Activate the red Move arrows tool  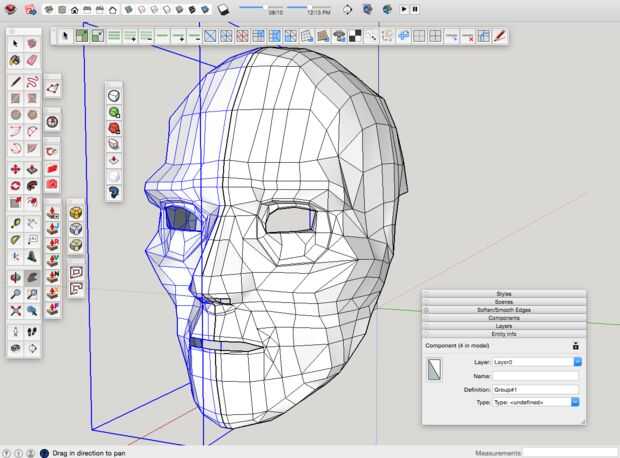pos(15,168)
